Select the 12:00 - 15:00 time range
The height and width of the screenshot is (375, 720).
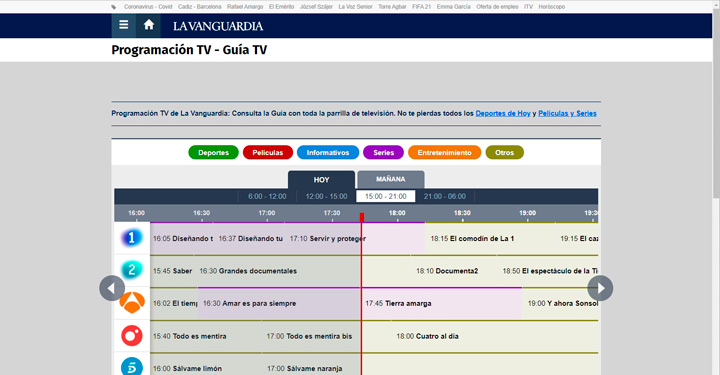326,196
